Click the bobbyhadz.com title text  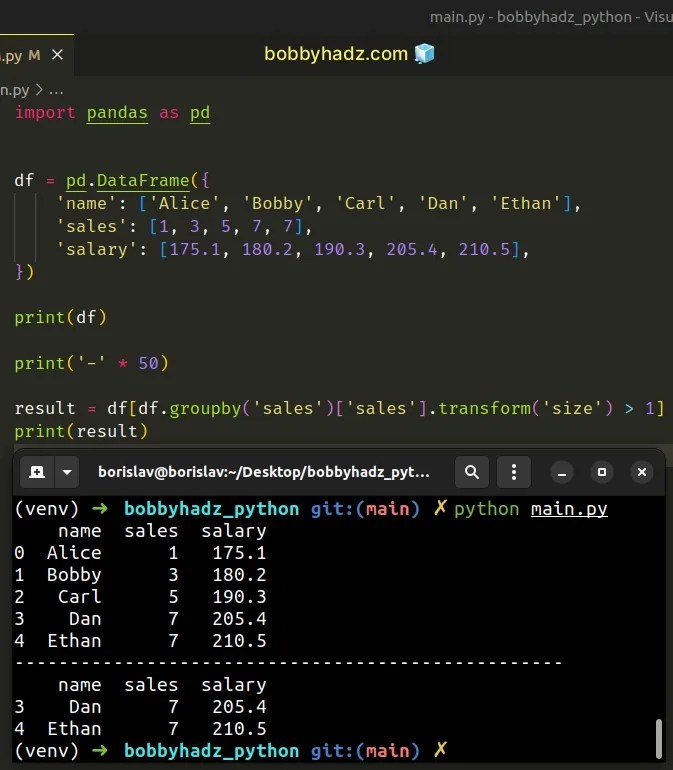click(336, 54)
